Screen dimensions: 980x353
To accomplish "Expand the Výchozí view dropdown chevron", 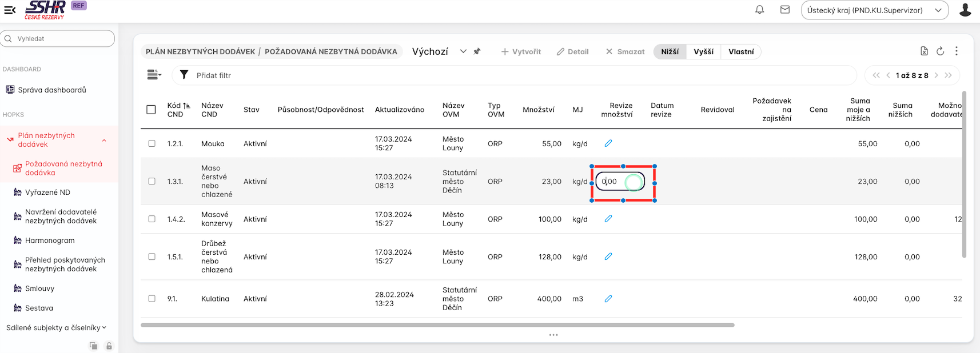I will pyautogui.click(x=463, y=51).
